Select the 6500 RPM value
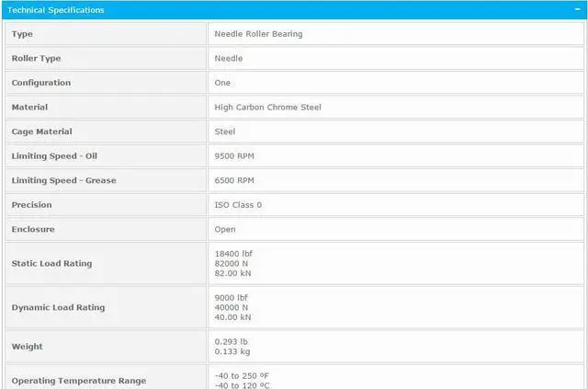The height and width of the screenshot is (389, 588). point(234,180)
